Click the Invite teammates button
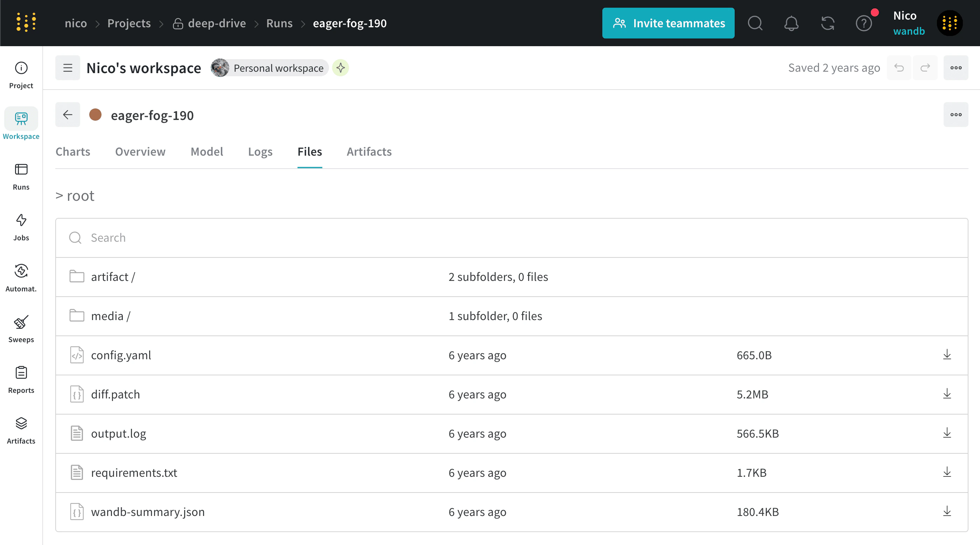Image resolution: width=980 pixels, height=545 pixels. 668,23
